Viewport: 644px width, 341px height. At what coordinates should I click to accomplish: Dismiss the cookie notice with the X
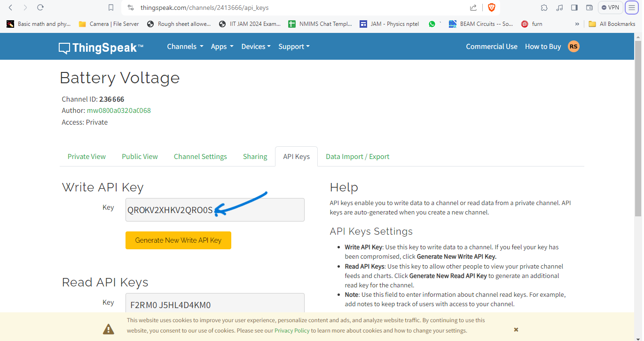(x=516, y=330)
